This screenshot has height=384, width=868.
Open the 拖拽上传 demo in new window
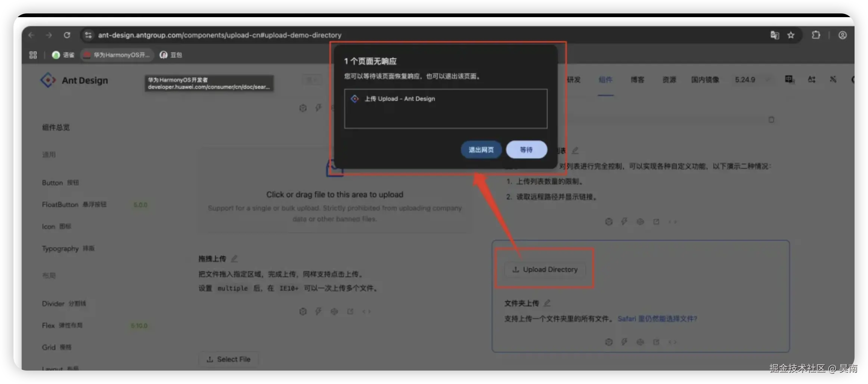(x=350, y=312)
